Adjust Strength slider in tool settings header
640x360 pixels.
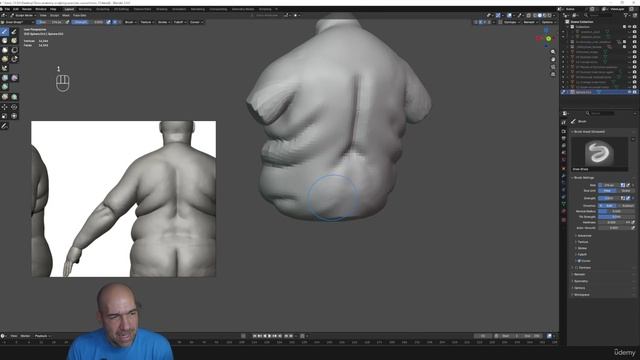click(x=88, y=22)
